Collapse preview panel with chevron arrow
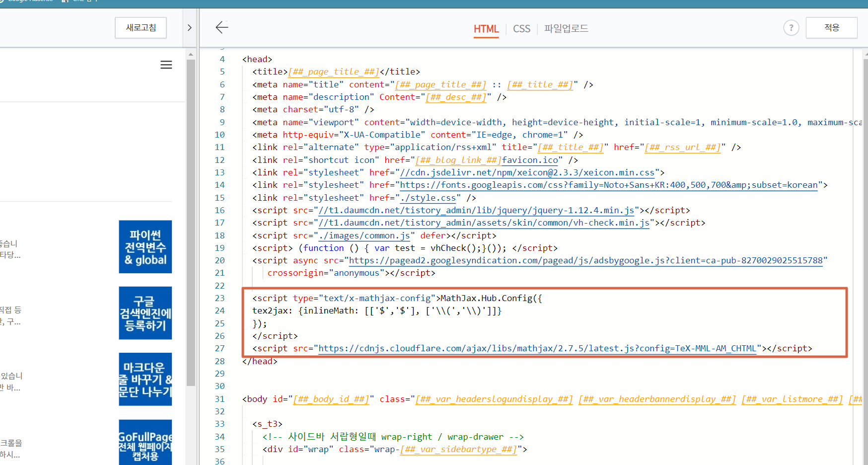Viewport: 868px width, 465px height. click(189, 28)
